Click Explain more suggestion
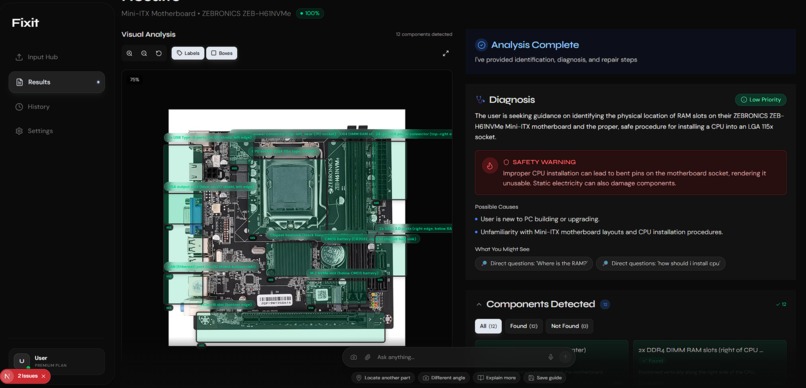Image resolution: width=806 pixels, height=388 pixels. coord(496,378)
